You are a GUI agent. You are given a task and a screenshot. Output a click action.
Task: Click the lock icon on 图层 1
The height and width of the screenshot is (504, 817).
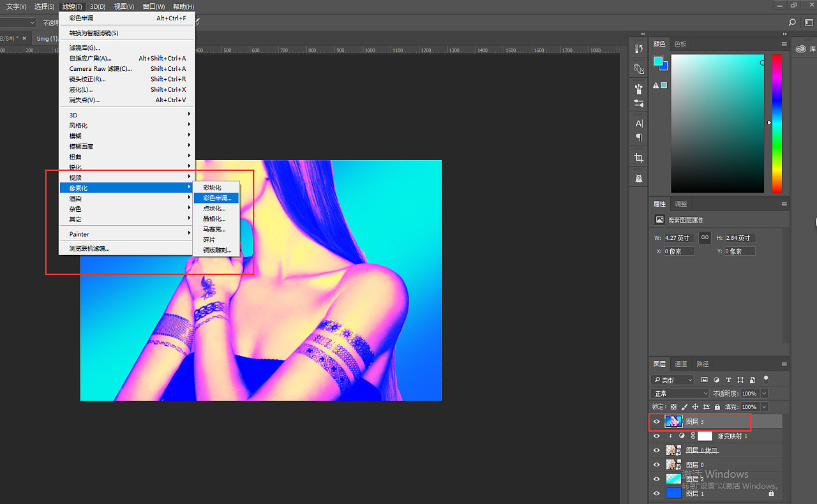point(771,493)
